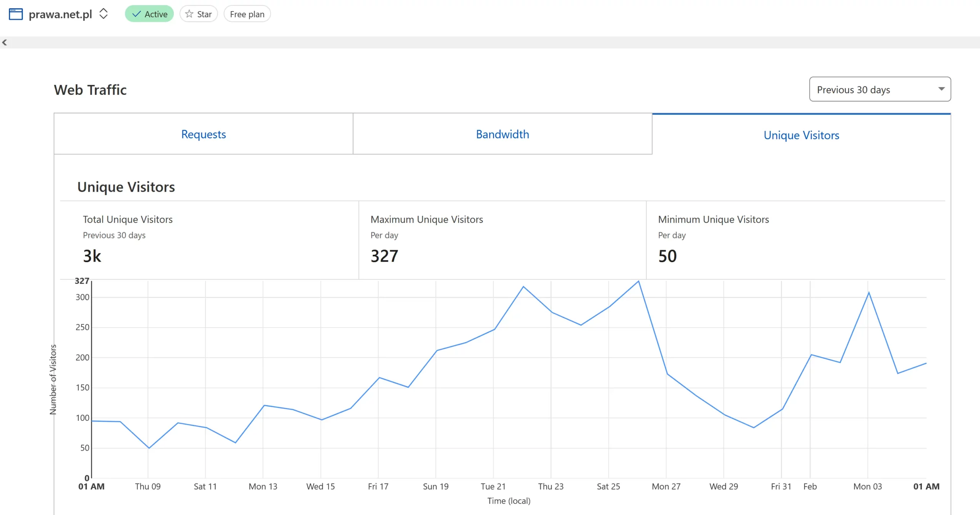The height and width of the screenshot is (515, 980).
Task: Collapse sidebar with the left chevron arrow
Action: [5, 42]
